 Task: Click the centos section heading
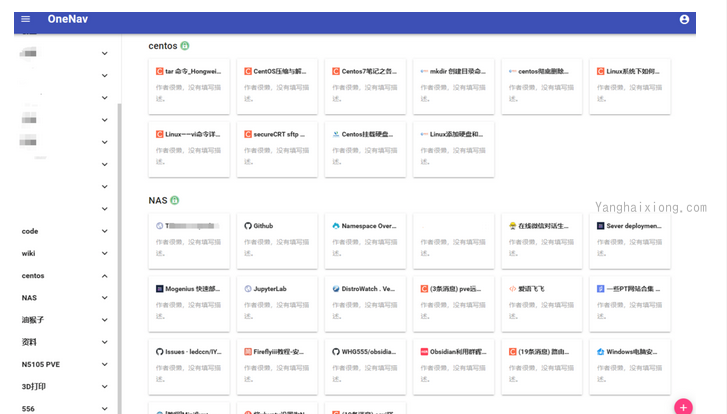(x=163, y=46)
